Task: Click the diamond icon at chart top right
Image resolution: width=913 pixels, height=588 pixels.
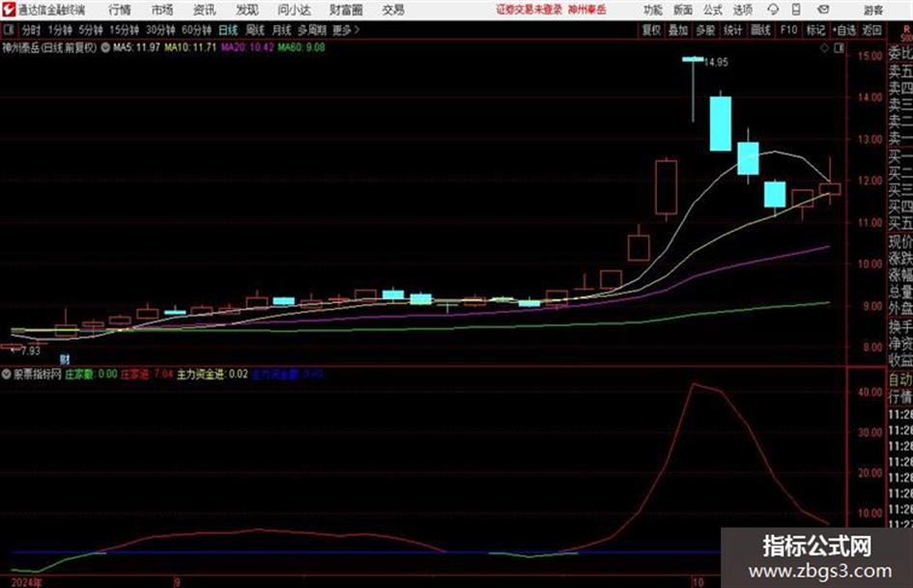Action: point(824,48)
